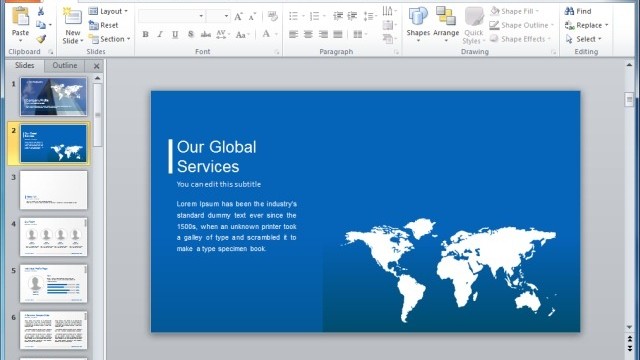Toggle Italic formatting
The width and height of the screenshot is (640, 360).
(x=160, y=35)
